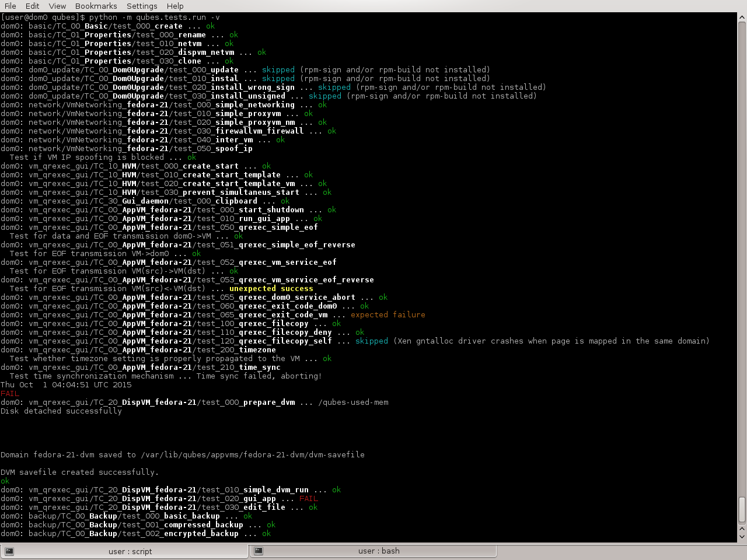Open the Edit menu

coord(32,6)
